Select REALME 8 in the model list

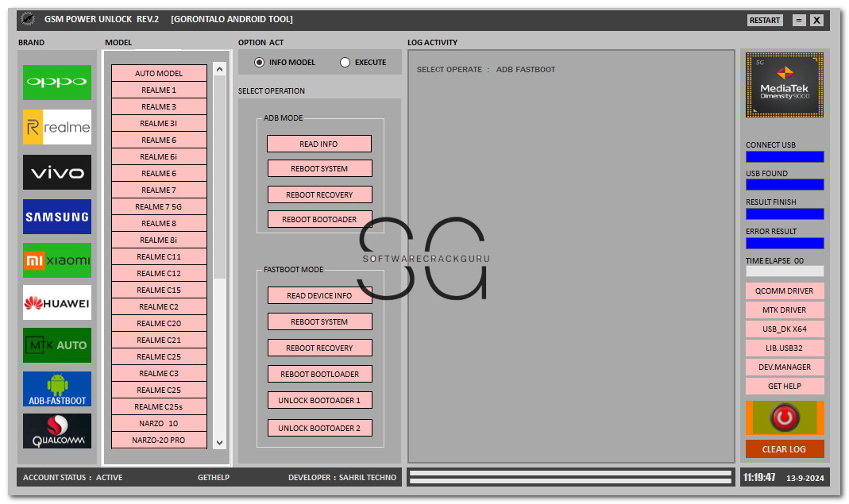tap(159, 223)
